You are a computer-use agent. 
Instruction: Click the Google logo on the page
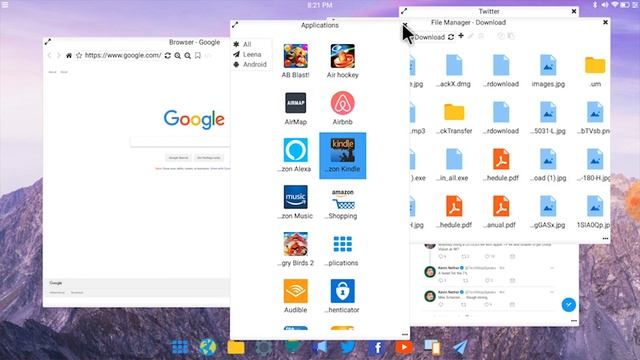tap(194, 119)
